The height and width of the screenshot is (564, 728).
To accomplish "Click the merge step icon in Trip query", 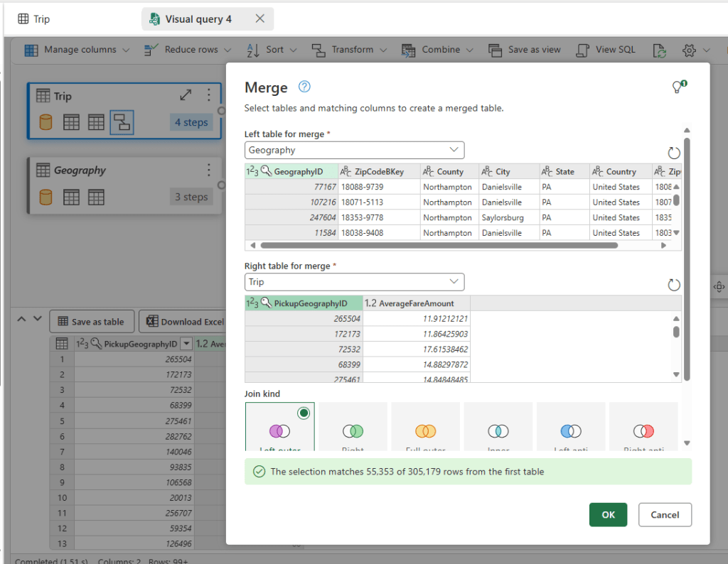I will click(122, 122).
